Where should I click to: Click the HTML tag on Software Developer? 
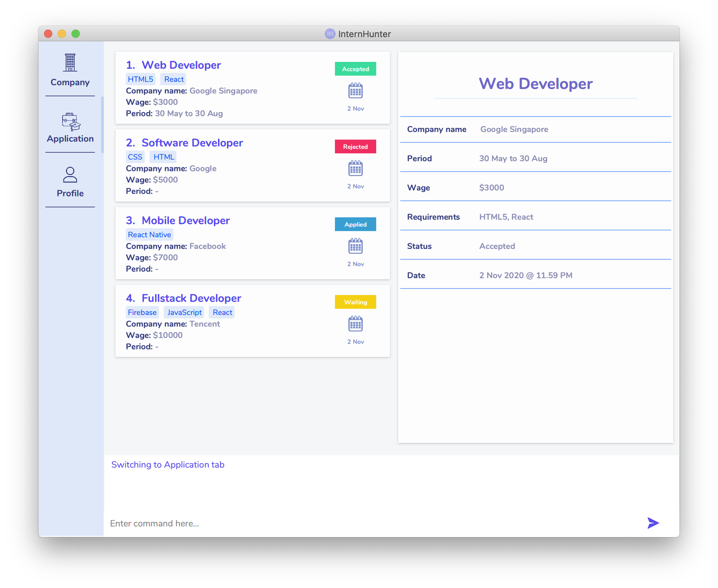(x=164, y=157)
